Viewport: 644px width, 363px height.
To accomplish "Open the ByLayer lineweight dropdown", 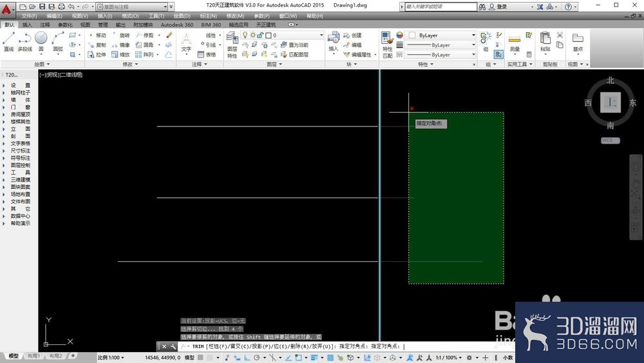I will tap(440, 44).
